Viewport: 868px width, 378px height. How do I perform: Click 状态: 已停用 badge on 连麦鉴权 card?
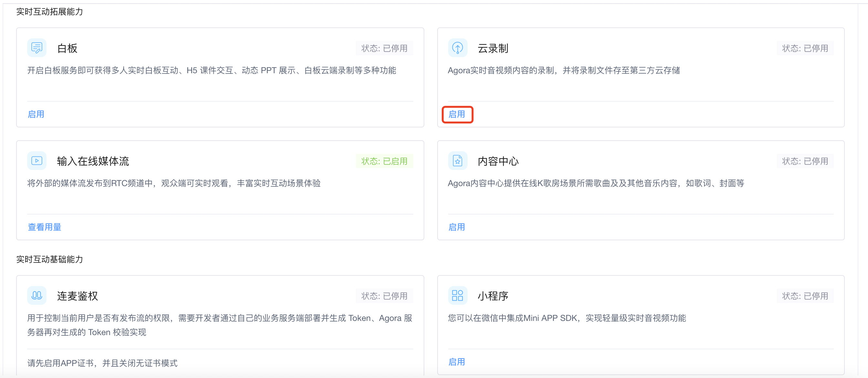385,295
